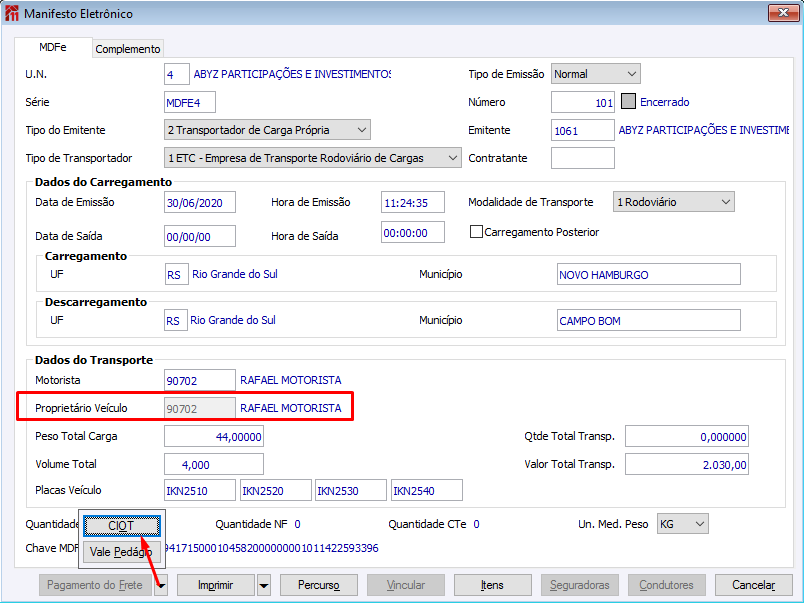Viewport: 804px width, 603px height.
Task: Choose CIOT from the popup menu
Action: point(122,526)
